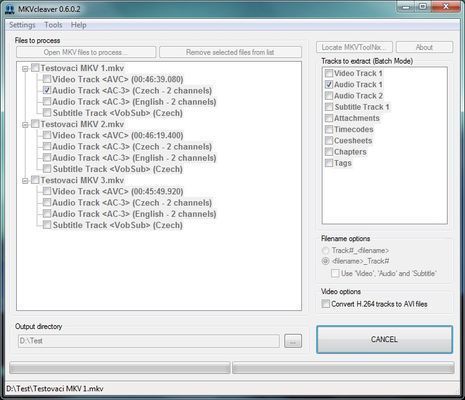Click the Locate MKVToolNix button

click(354, 47)
